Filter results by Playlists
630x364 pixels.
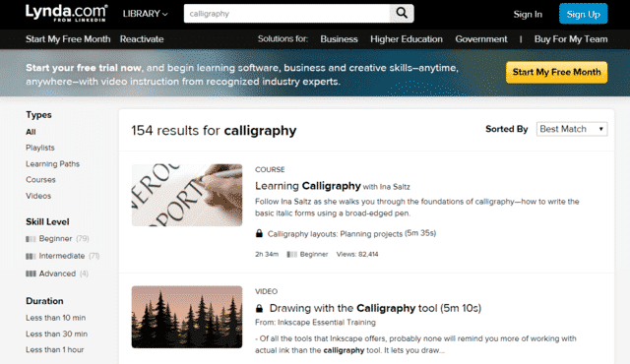coord(39,148)
